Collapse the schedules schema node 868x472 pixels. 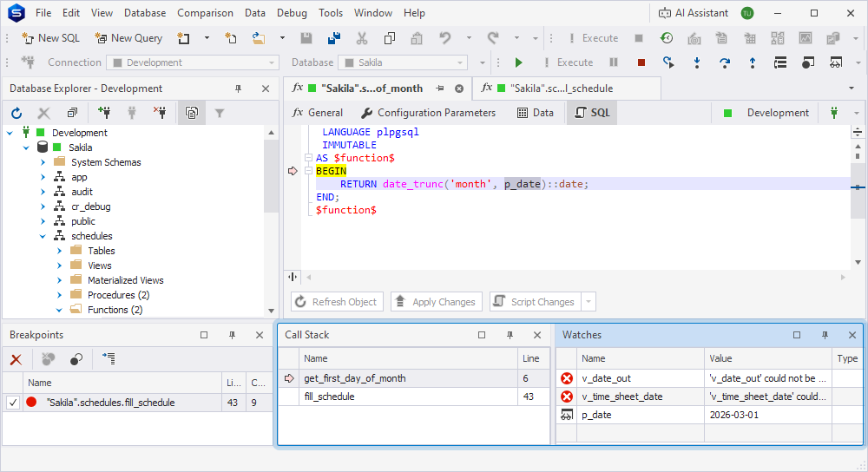(x=43, y=236)
